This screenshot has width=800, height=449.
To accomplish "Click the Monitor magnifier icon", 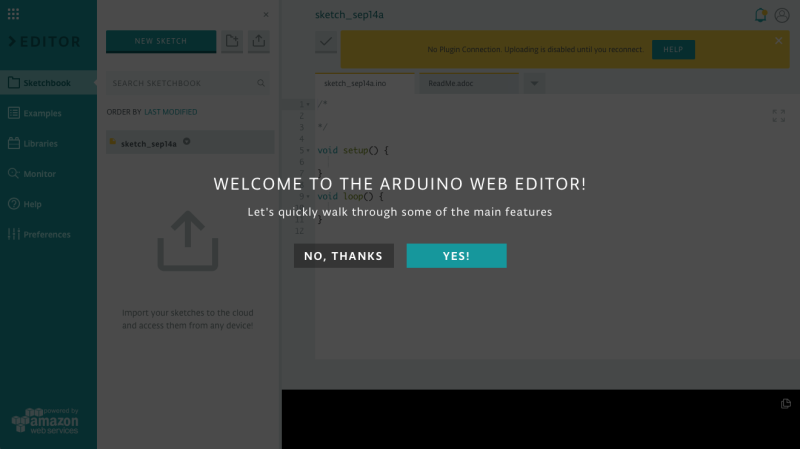I will 14,173.
